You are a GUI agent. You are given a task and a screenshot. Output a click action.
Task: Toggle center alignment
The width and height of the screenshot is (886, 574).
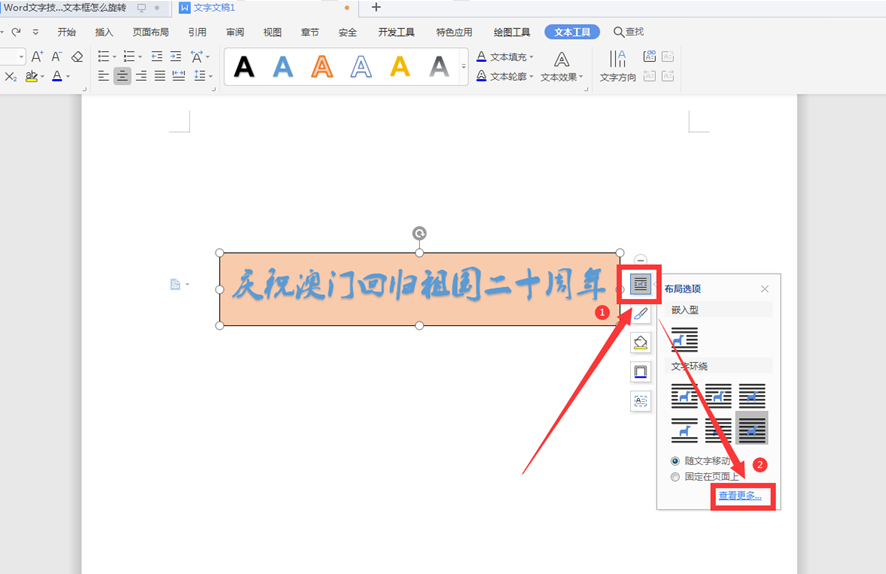pyautogui.click(x=122, y=76)
